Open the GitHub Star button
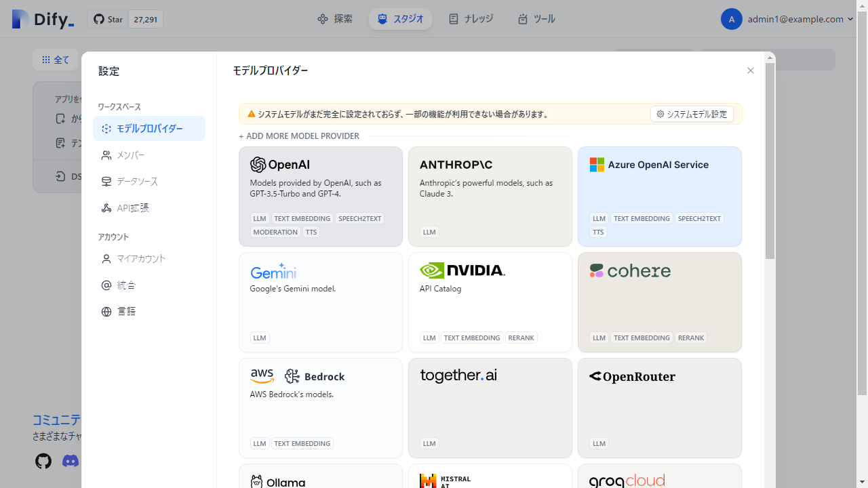 [108, 19]
